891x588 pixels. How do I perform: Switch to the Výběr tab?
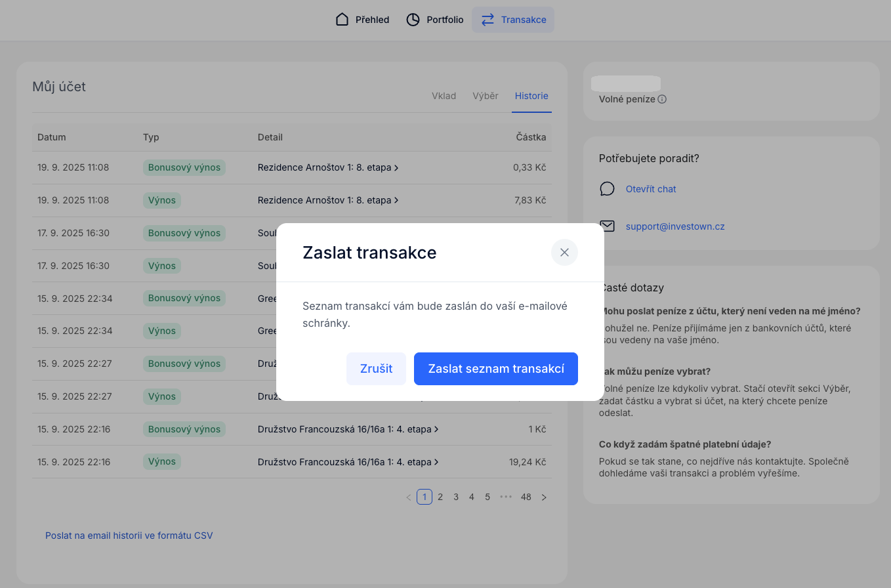coord(485,96)
